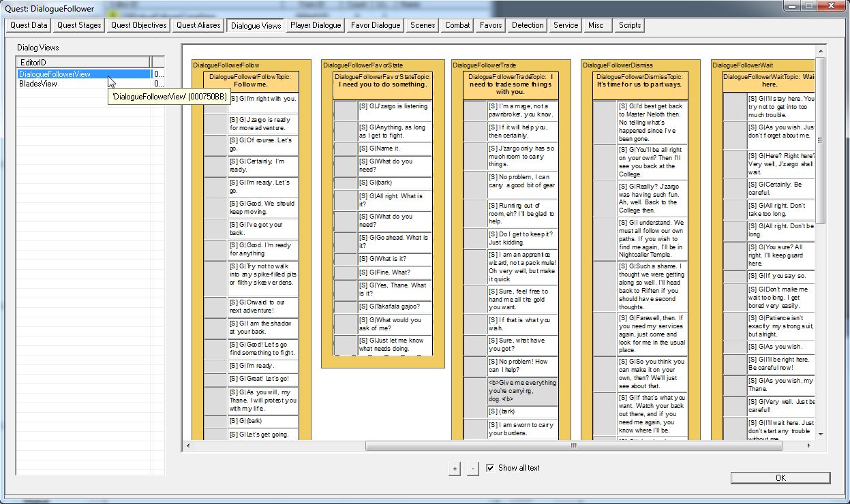Select the "Nightcaller Temple" dismiss response
The height and width of the screenshot is (504, 850).
(x=652, y=238)
